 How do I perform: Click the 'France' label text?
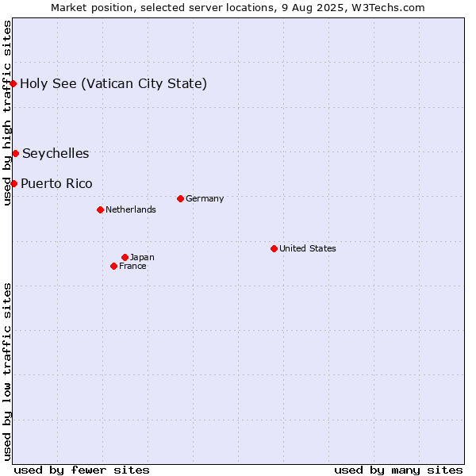[x=132, y=267]
